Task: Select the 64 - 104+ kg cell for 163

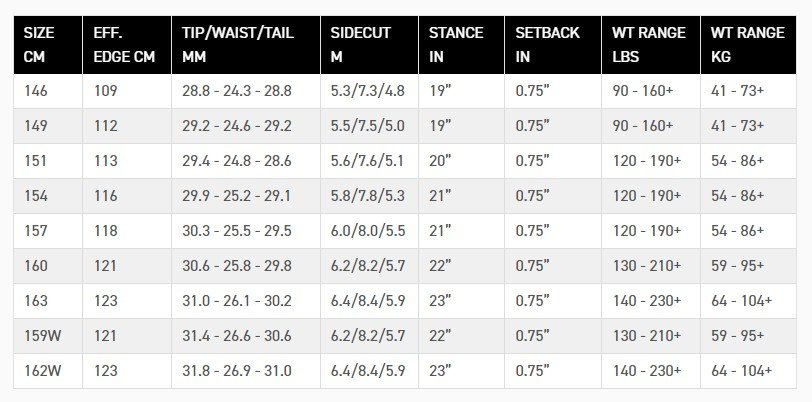Action: [x=748, y=301]
